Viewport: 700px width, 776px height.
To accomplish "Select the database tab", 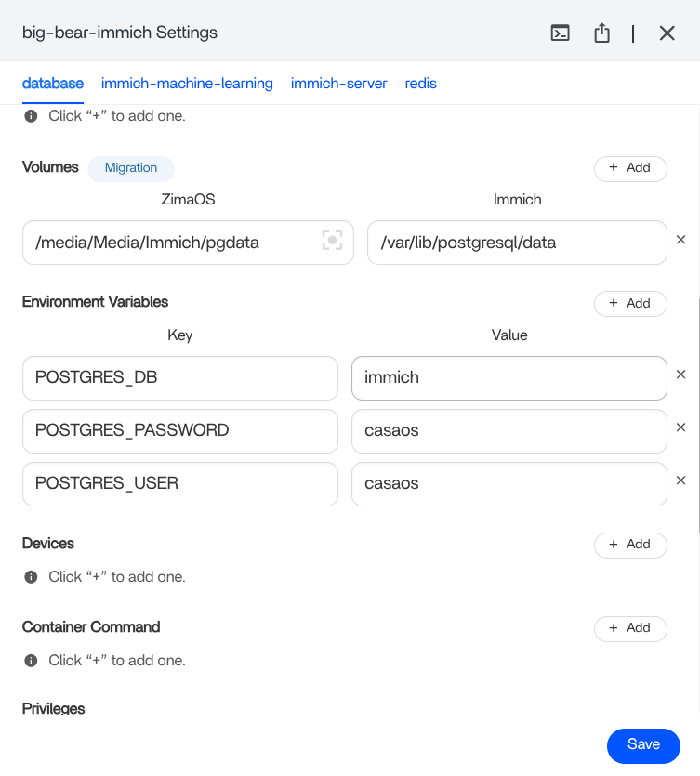I will click(53, 84).
